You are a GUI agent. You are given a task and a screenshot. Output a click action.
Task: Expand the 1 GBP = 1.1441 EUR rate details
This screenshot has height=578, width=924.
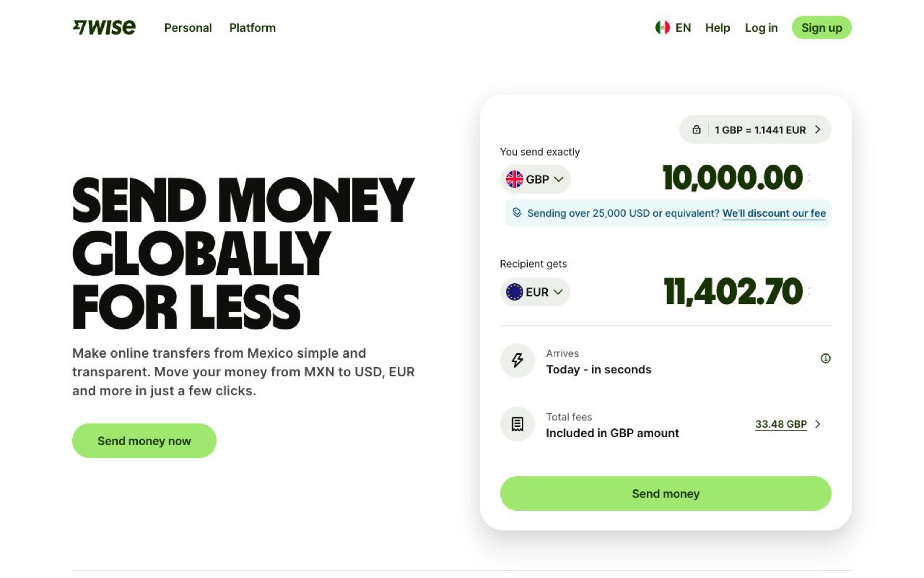(817, 129)
